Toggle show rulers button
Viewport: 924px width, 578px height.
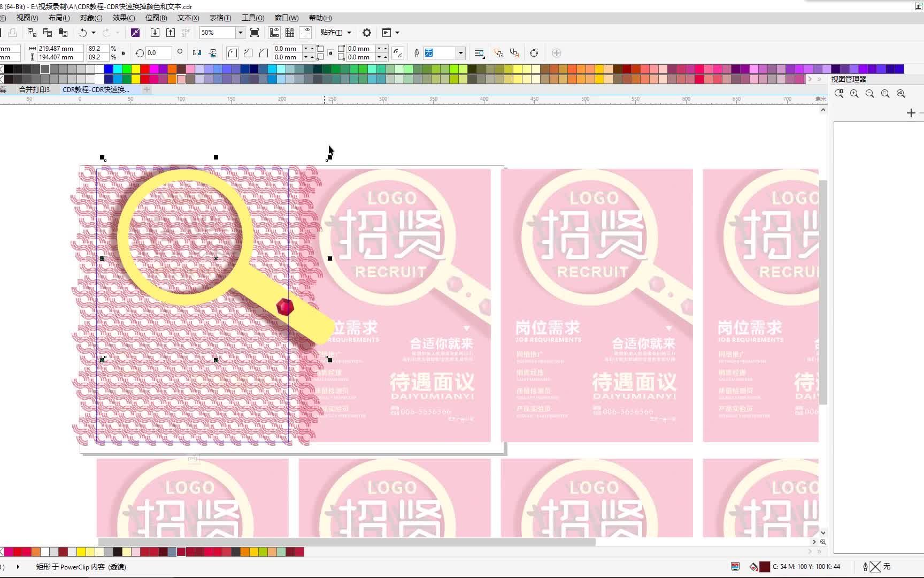coord(274,33)
